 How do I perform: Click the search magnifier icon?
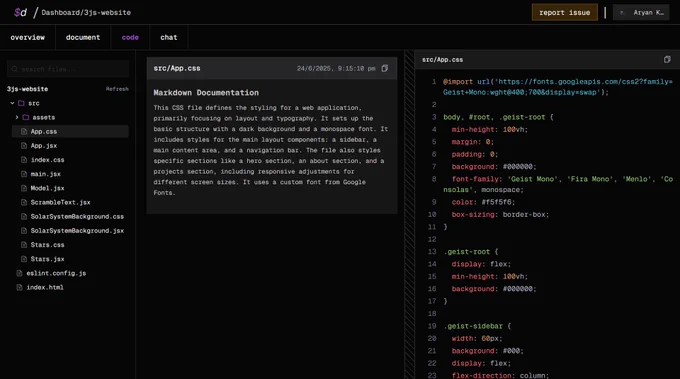pos(15,69)
